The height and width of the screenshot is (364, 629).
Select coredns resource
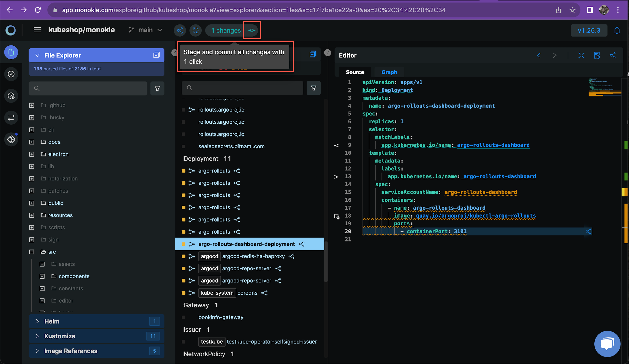[x=247, y=293]
